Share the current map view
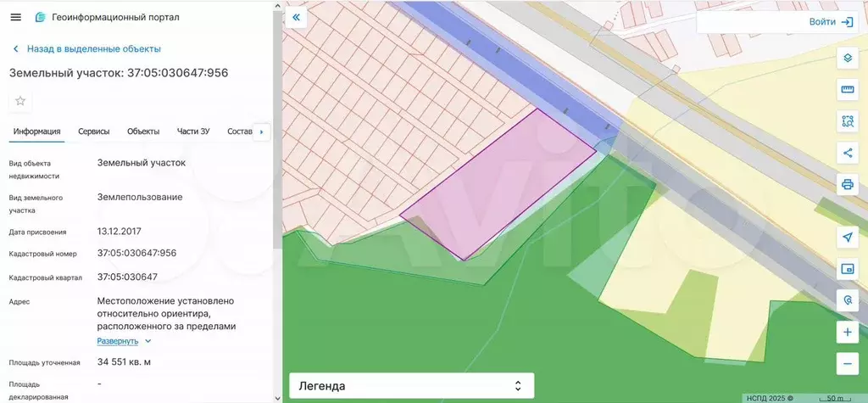Screen dimensions: 868x403 click(x=846, y=153)
